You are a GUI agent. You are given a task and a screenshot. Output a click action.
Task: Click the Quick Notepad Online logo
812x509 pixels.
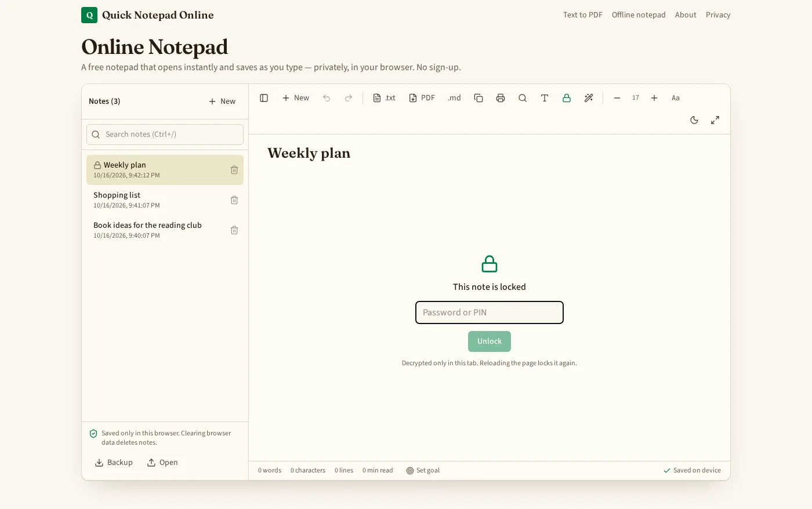[147, 15]
